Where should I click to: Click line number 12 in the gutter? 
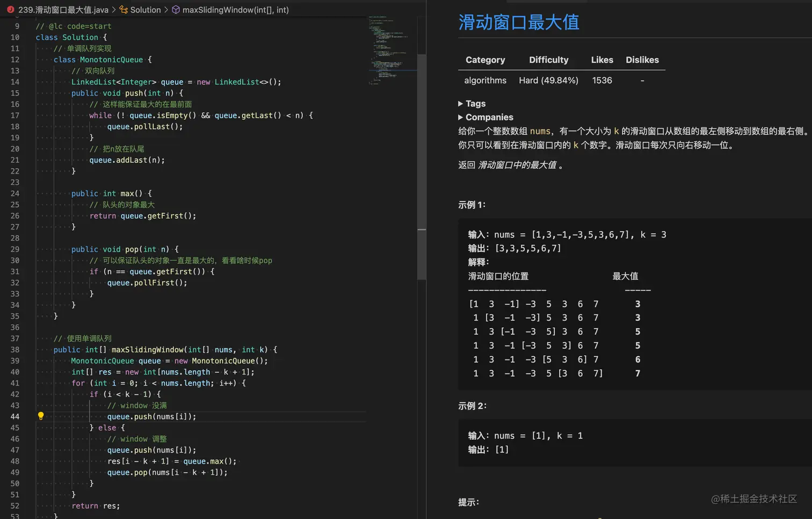coord(15,60)
